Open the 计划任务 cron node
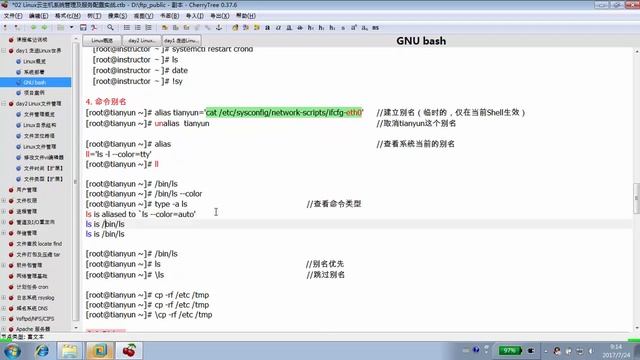 pos(32,287)
